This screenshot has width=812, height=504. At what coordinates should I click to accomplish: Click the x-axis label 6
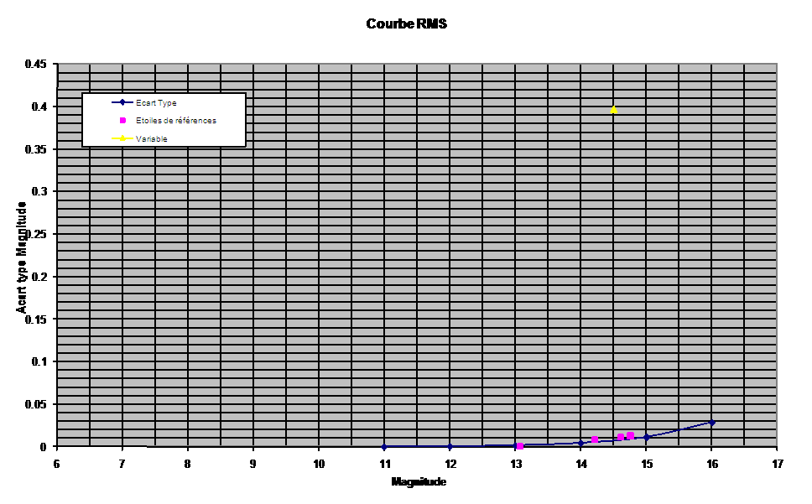click(x=56, y=464)
